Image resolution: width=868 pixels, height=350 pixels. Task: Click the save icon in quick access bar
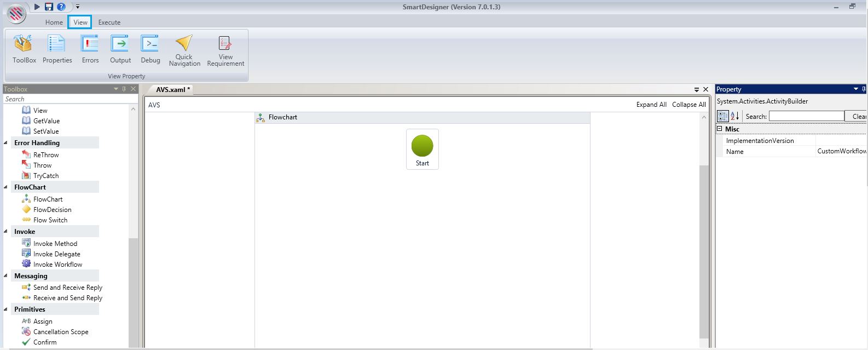(x=49, y=7)
